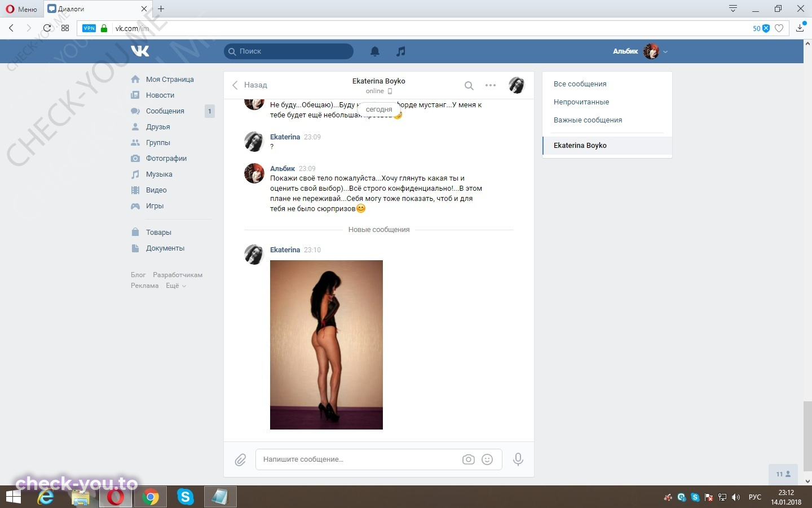
Task: Open the VK music player icon in header
Action: [x=401, y=51]
